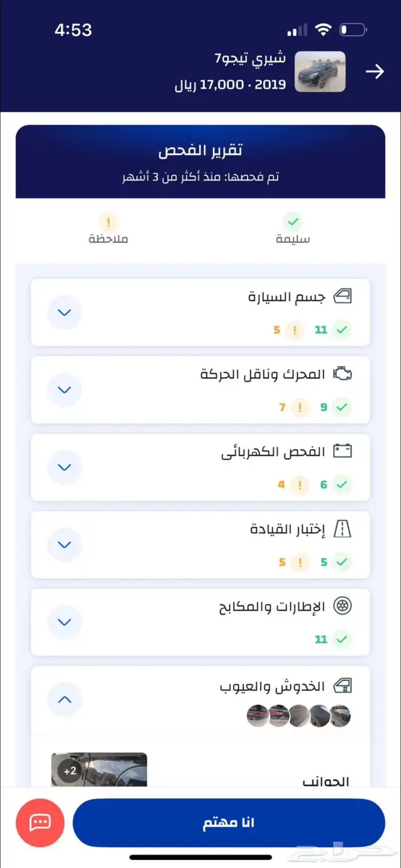Tap the green check icon under سليمة

click(x=293, y=221)
